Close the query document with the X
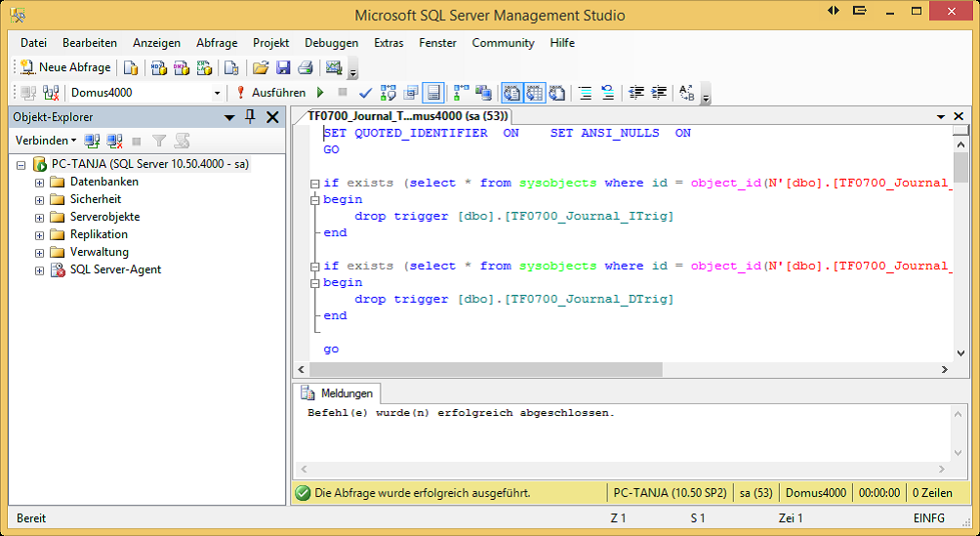The image size is (980, 536). click(x=959, y=117)
